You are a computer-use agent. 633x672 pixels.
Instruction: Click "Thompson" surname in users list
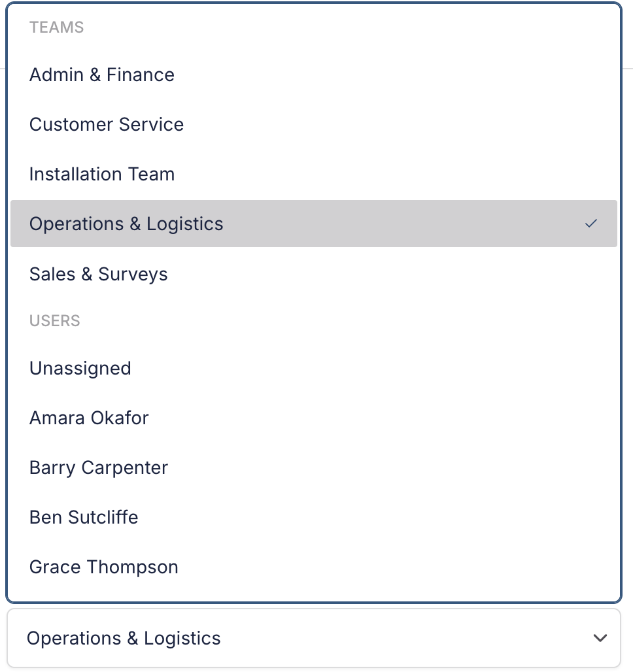pos(133,567)
